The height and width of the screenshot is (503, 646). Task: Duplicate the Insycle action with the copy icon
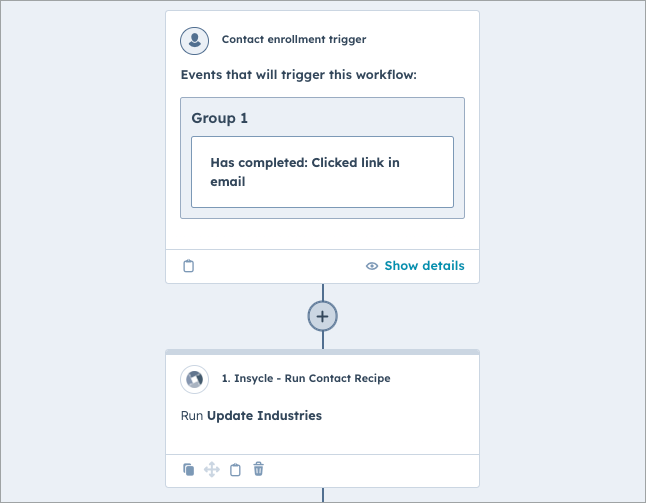tap(189, 469)
